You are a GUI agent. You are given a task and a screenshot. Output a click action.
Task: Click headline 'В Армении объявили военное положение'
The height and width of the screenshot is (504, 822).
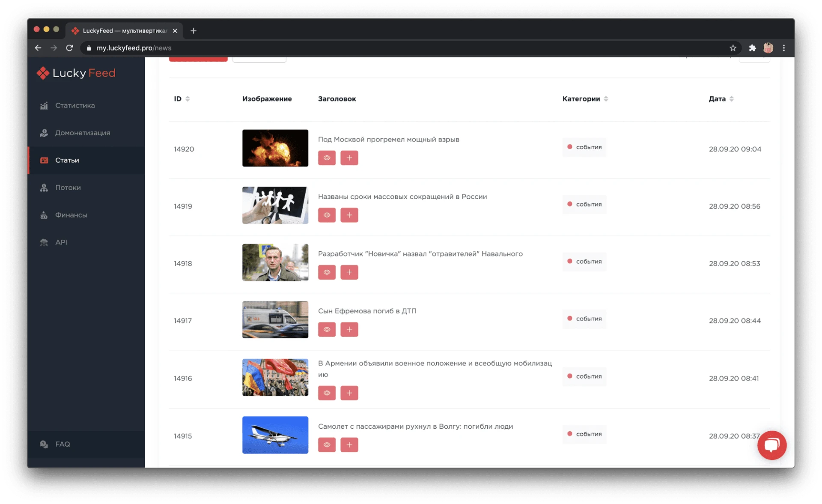pos(435,369)
